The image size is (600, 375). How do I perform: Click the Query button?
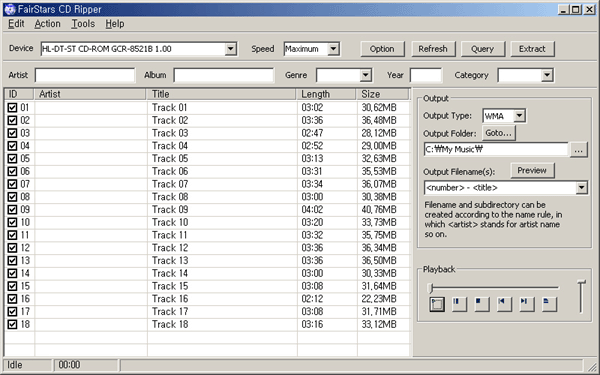pyautogui.click(x=483, y=49)
